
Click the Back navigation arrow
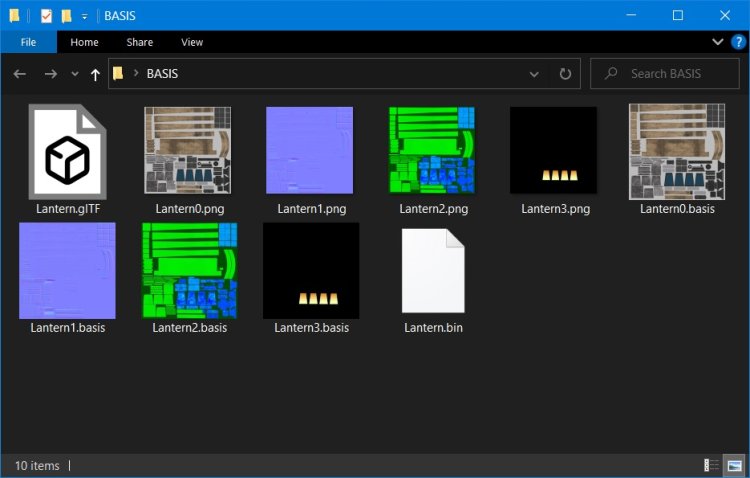pyautogui.click(x=19, y=74)
